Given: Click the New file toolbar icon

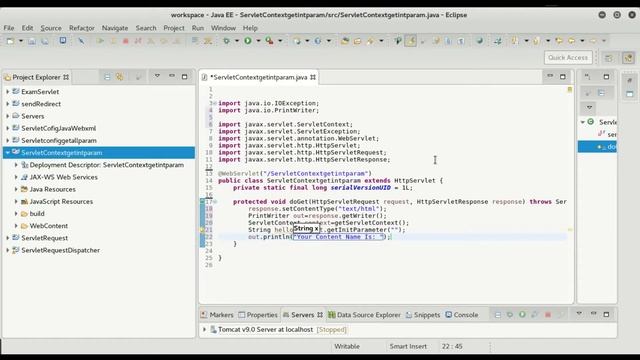Looking at the screenshot, I should [11, 41].
